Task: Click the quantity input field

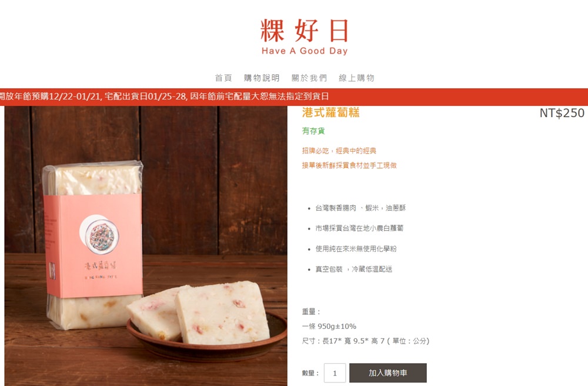Action: [335, 373]
